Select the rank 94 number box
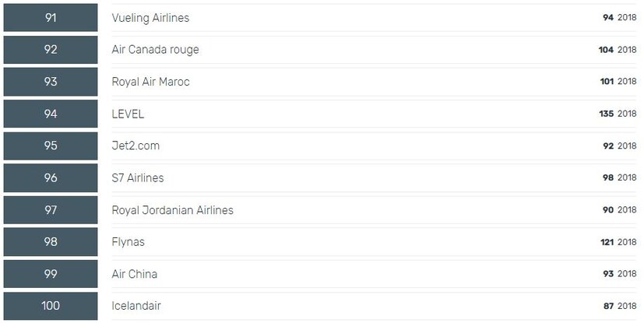Viewport: 644px width, 323px height. coord(51,114)
